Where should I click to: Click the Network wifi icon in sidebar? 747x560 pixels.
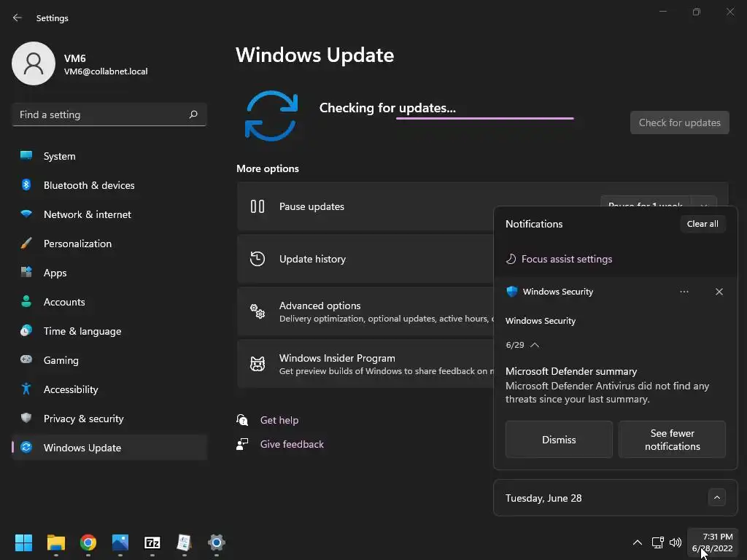coord(26,214)
